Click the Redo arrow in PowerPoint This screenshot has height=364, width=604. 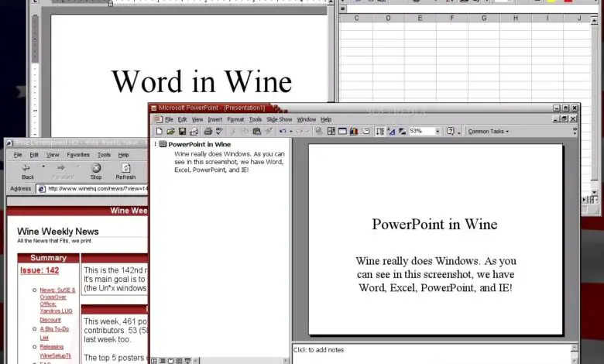point(300,132)
